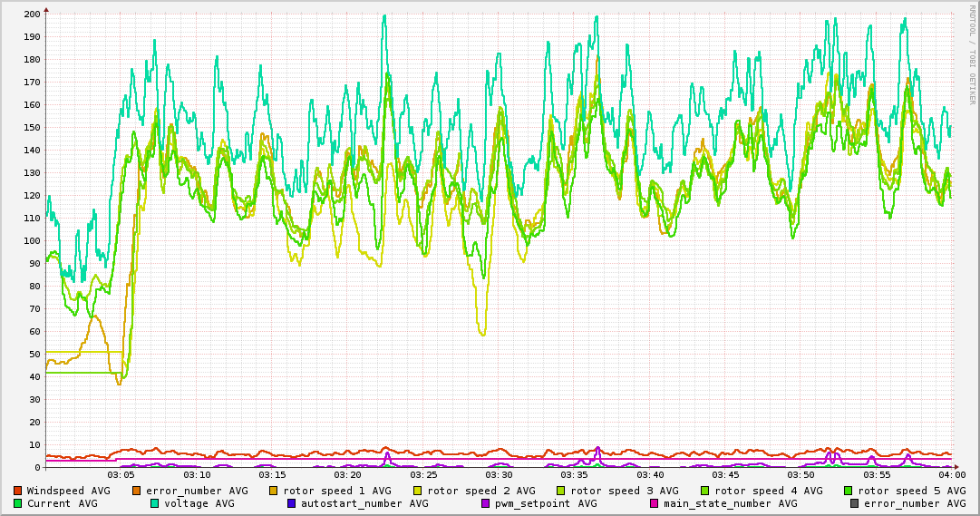Click the 140 value on the vertical axis
The image size is (980, 516).
(x=31, y=151)
